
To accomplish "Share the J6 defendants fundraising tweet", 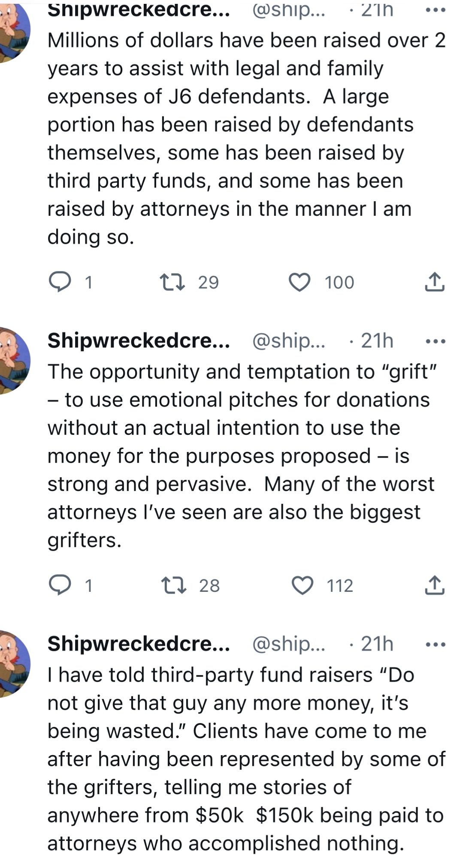I will point(434,282).
